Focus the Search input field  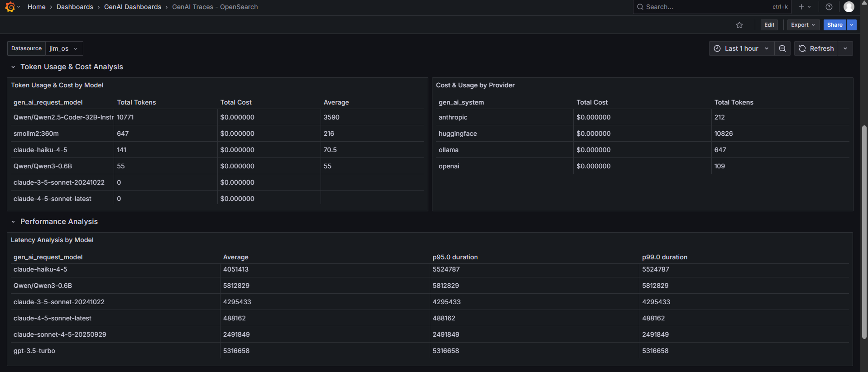click(x=712, y=7)
